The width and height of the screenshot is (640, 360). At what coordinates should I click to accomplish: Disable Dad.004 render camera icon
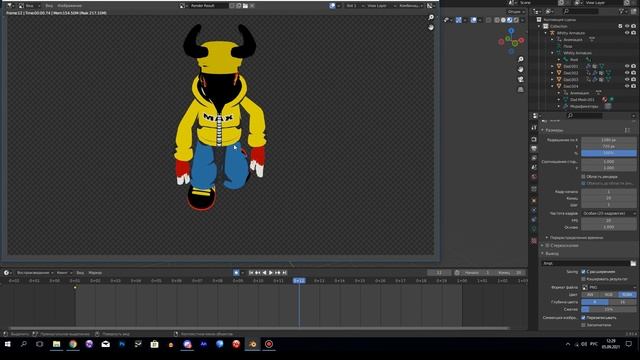pyautogui.click(x=633, y=86)
